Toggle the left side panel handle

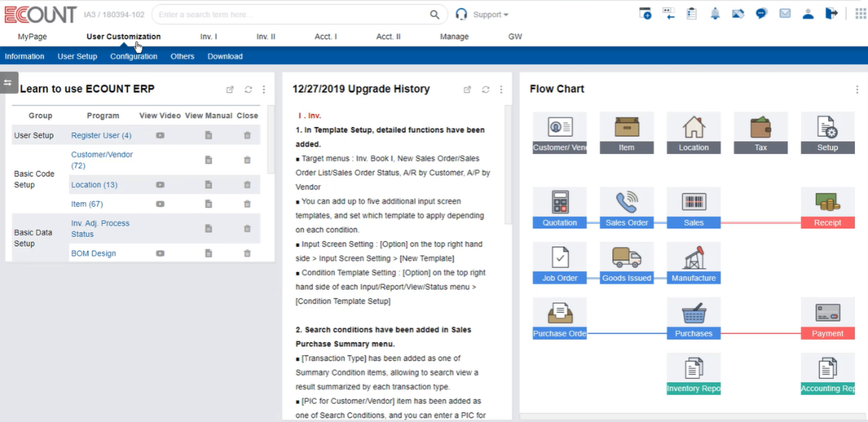click(x=8, y=82)
